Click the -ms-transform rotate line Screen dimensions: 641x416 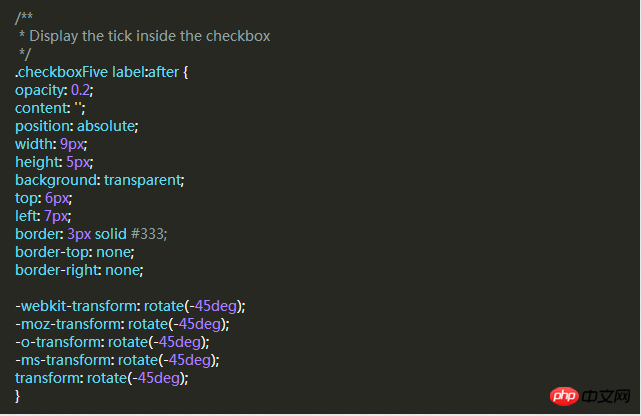[x=117, y=360]
